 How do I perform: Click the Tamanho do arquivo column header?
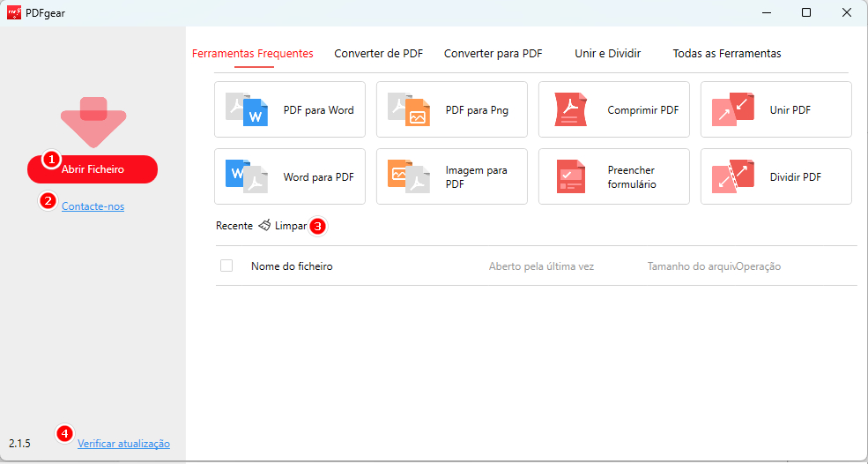click(x=692, y=266)
